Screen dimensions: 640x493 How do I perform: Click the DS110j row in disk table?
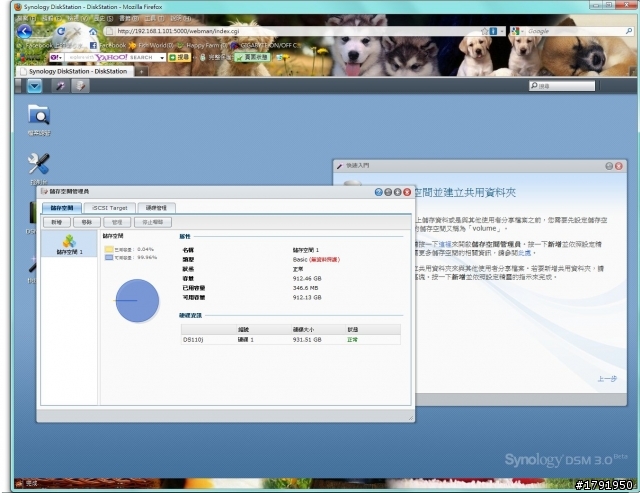[291, 340]
